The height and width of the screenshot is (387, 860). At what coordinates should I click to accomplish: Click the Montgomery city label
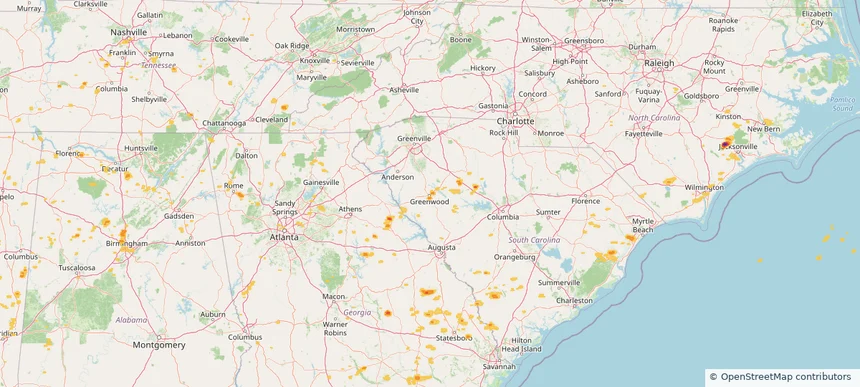(x=159, y=345)
